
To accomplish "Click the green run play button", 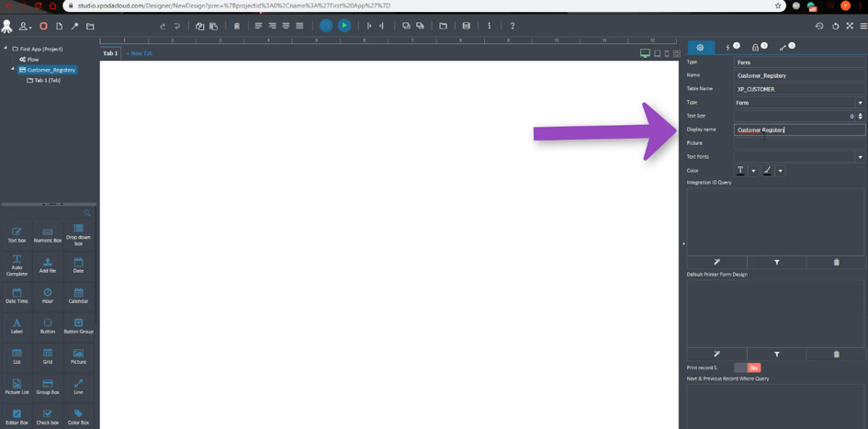I will [344, 26].
